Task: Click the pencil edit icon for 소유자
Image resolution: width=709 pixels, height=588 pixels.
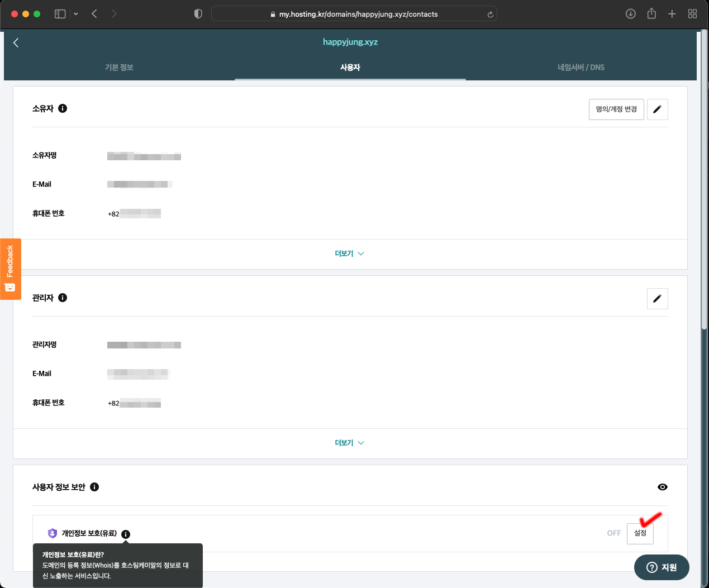Action: (657, 109)
